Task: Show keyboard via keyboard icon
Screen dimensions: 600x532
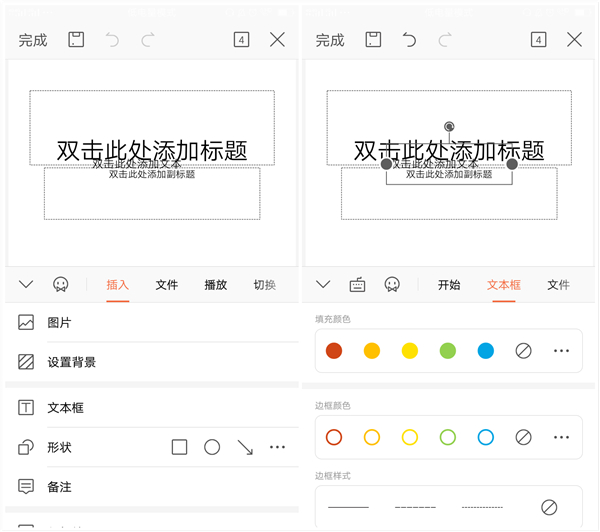Action: (357, 284)
